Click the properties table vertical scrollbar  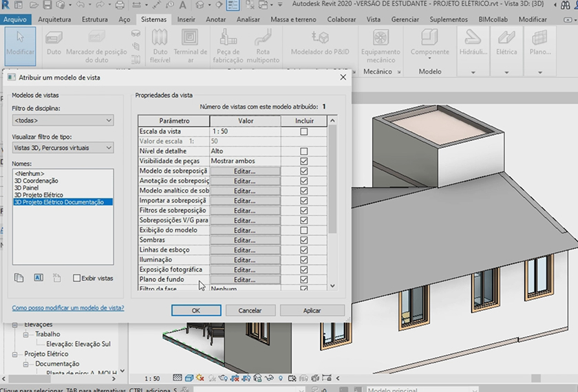332,180
